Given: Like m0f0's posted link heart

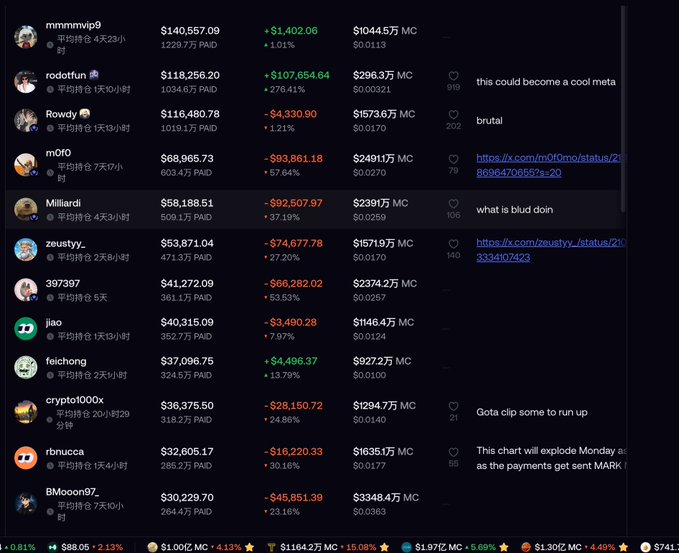Looking at the screenshot, I should pos(453,159).
